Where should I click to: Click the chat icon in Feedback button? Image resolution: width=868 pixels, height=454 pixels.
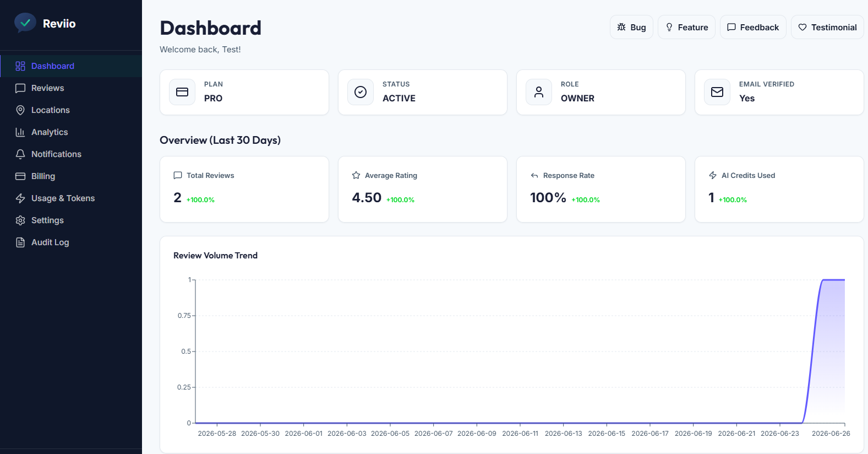click(731, 27)
